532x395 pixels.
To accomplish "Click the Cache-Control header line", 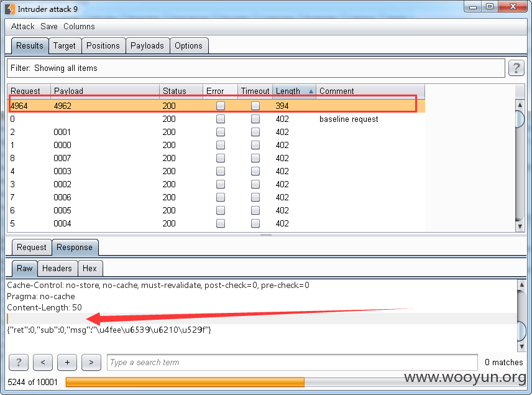I will click(x=158, y=285).
